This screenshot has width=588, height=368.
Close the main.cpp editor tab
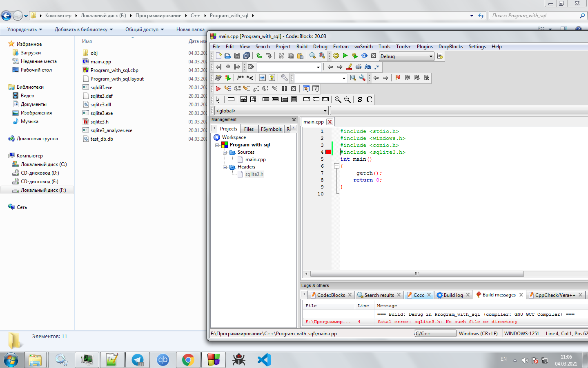pyautogui.click(x=330, y=122)
